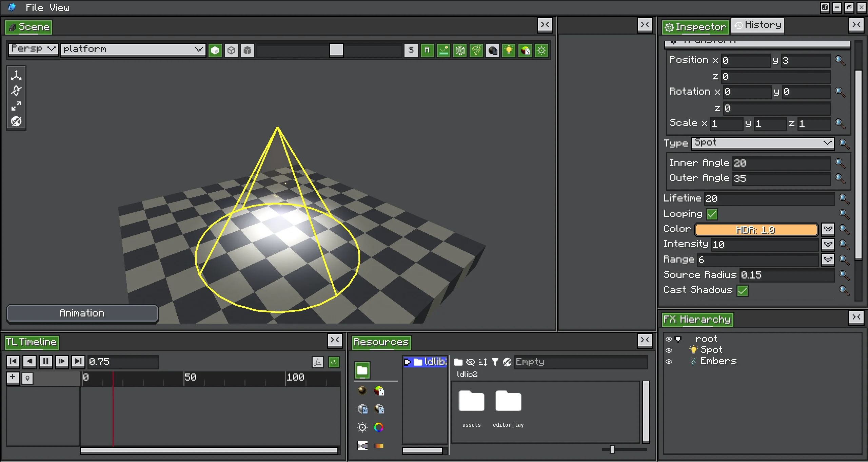Expand the Intensity options arrow
The width and height of the screenshot is (868, 462).
tap(828, 244)
